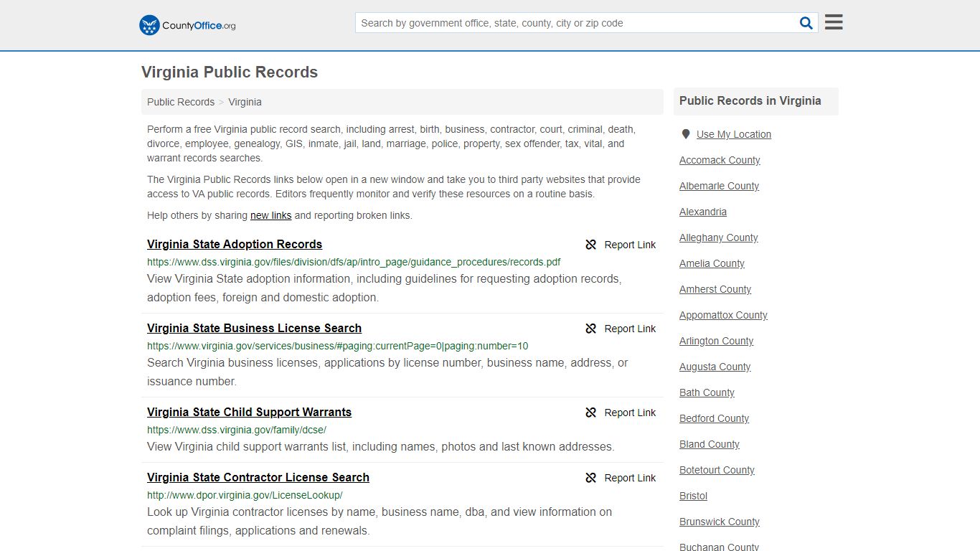980x551 pixels.
Task: Click broken-link icon for Business License Search
Action: (591, 329)
